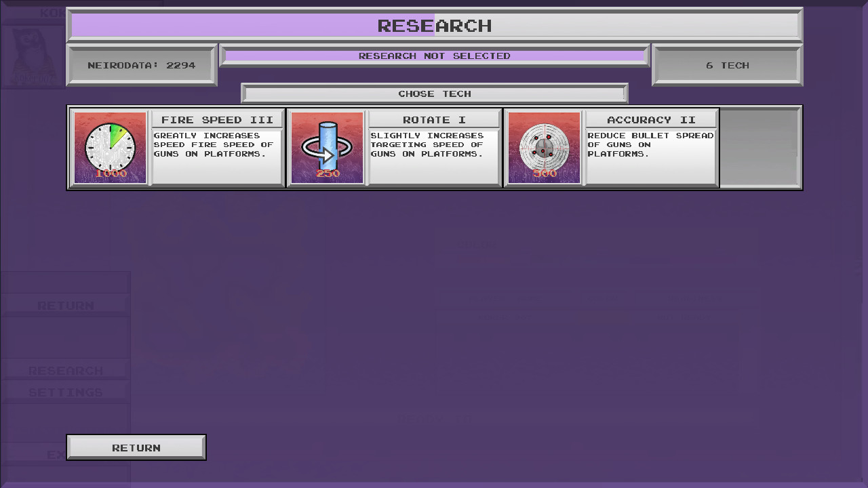Screen dimensions: 868x488
Task: Click the 1000 cost on Fire Speed
Action: [111, 174]
